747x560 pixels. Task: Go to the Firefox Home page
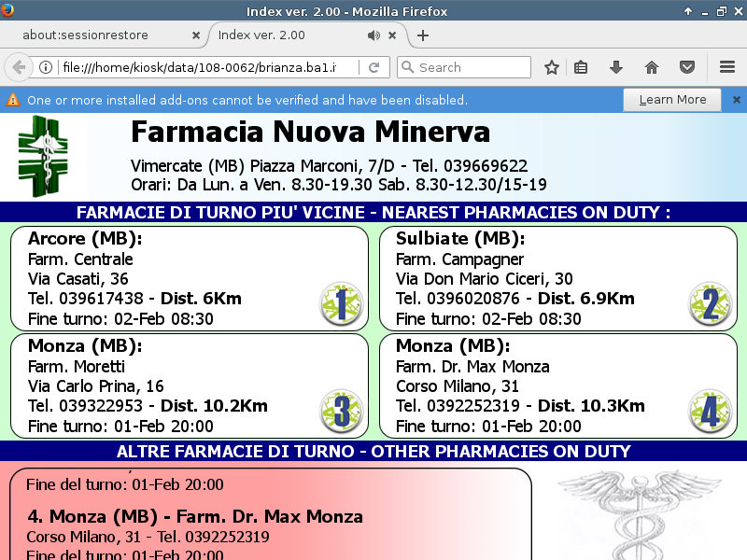tap(652, 67)
